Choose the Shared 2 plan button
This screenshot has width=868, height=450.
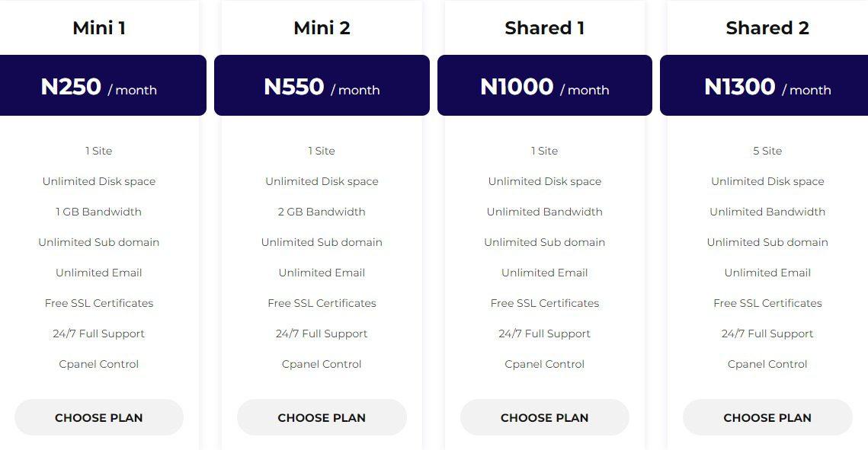767,417
